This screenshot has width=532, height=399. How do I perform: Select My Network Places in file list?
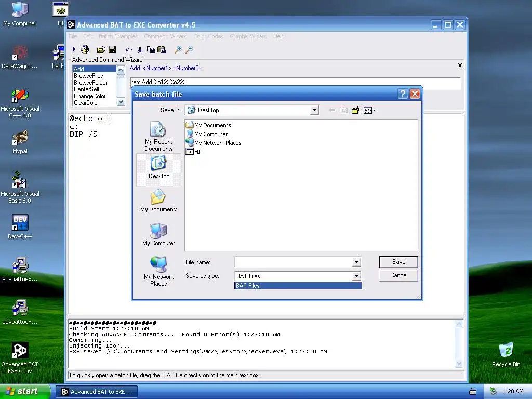[214, 143]
